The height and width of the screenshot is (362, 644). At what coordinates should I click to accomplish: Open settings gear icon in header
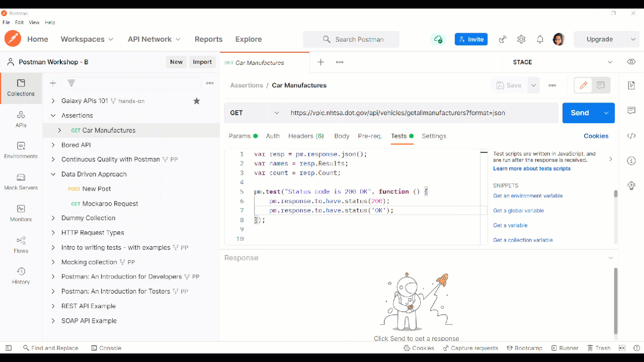521,39
